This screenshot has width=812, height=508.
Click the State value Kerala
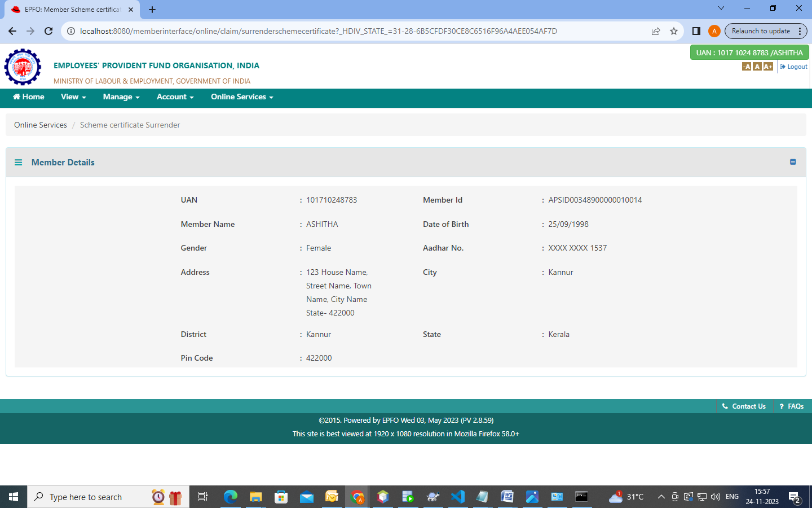[x=559, y=334]
